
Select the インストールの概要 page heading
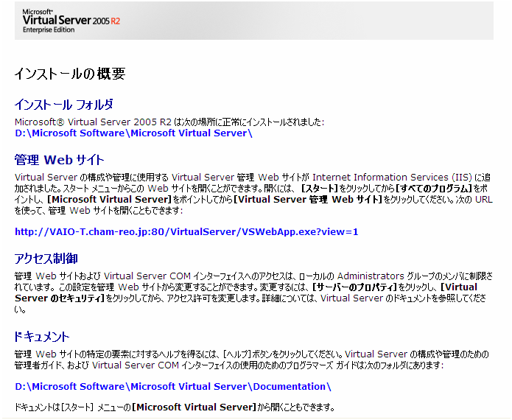(70, 74)
